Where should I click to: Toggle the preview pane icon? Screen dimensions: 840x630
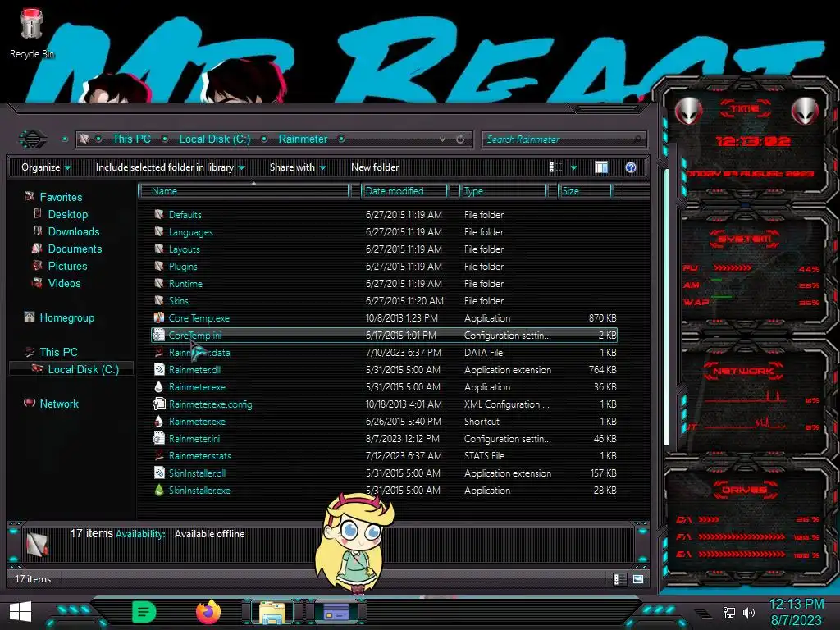click(x=601, y=167)
